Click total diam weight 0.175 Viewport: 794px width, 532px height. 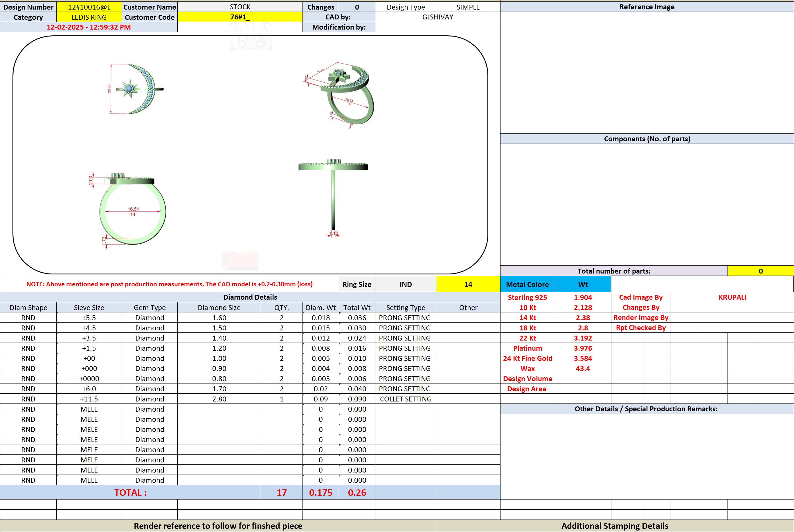click(321, 492)
